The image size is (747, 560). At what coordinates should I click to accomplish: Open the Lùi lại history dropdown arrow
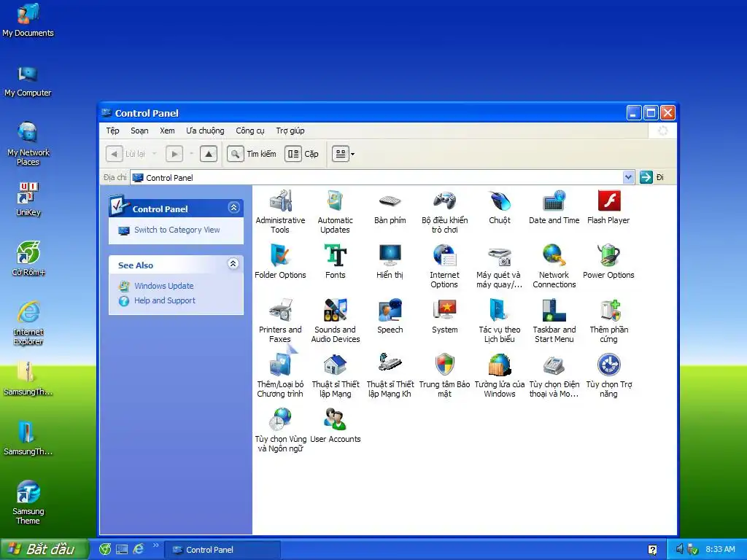(x=155, y=154)
